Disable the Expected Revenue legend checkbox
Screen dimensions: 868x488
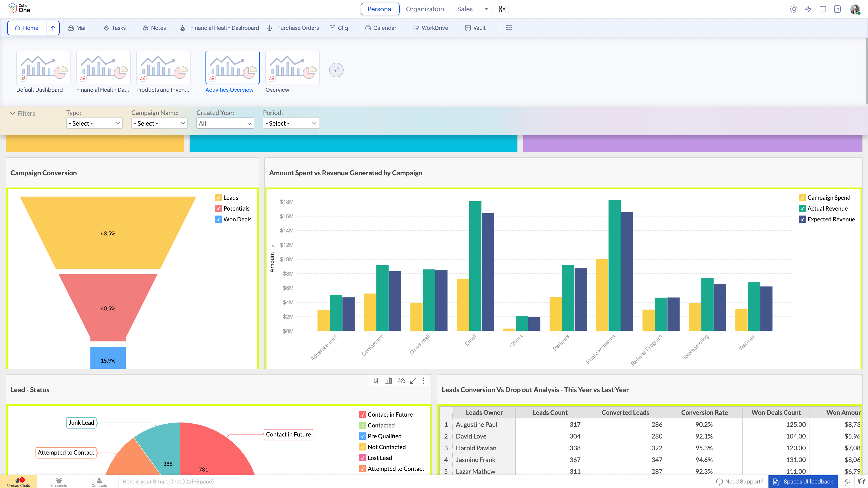tap(802, 219)
